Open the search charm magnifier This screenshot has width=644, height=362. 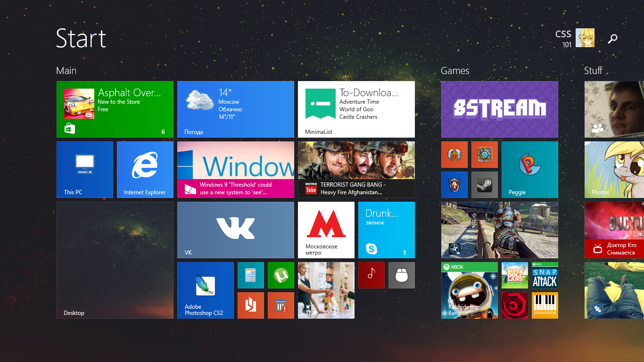tap(612, 39)
